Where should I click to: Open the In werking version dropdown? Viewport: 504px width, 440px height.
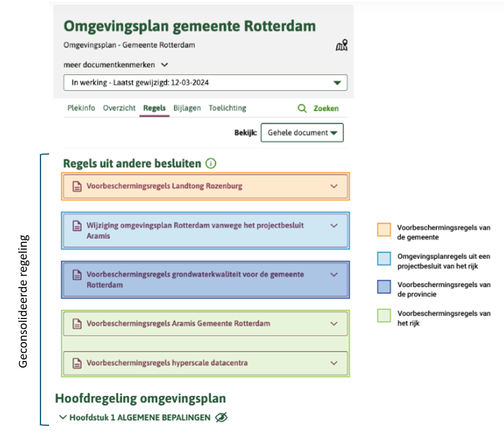[336, 82]
